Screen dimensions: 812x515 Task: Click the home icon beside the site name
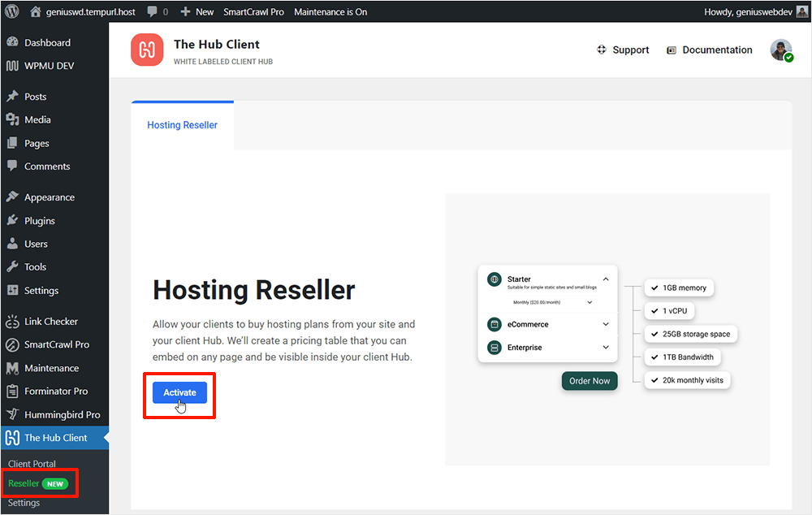tap(35, 11)
